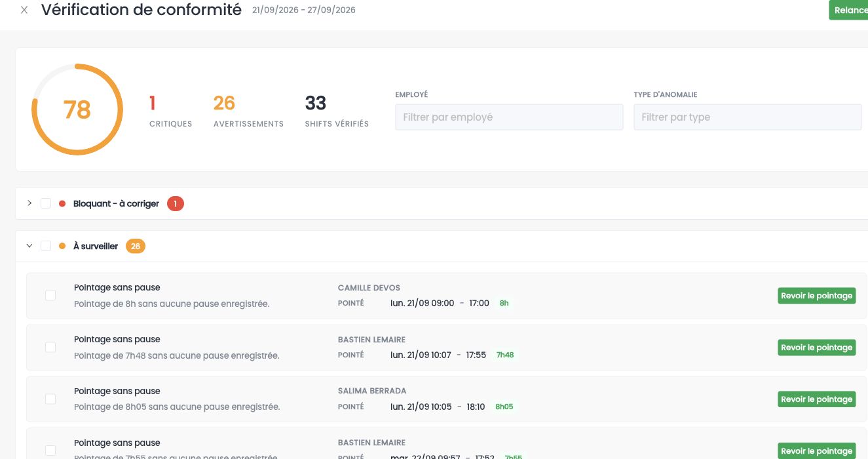Click the EMPLOYÉ filter label
868x459 pixels.
pos(411,95)
